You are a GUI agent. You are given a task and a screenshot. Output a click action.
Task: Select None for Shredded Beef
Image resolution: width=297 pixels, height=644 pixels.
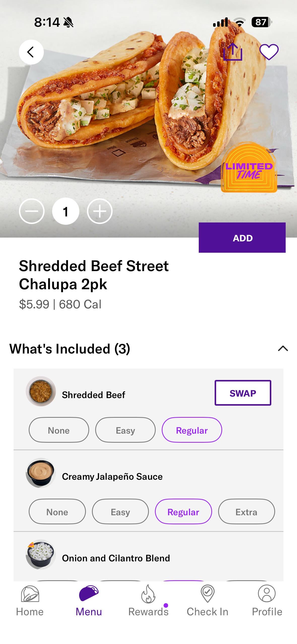[59, 430]
